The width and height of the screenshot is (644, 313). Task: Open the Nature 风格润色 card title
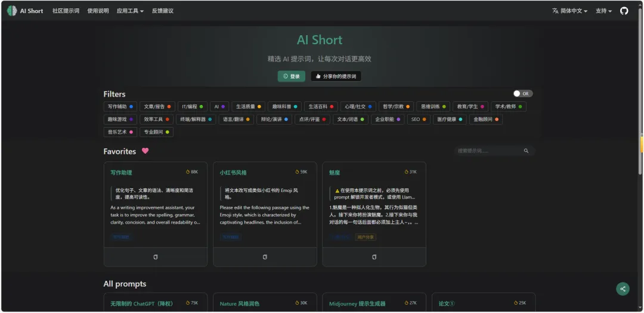240,304
